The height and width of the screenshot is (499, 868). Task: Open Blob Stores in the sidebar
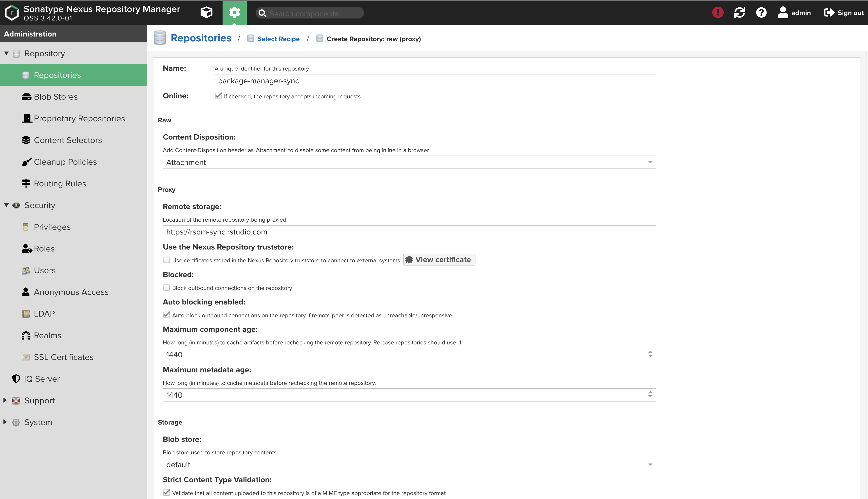[56, 97]
